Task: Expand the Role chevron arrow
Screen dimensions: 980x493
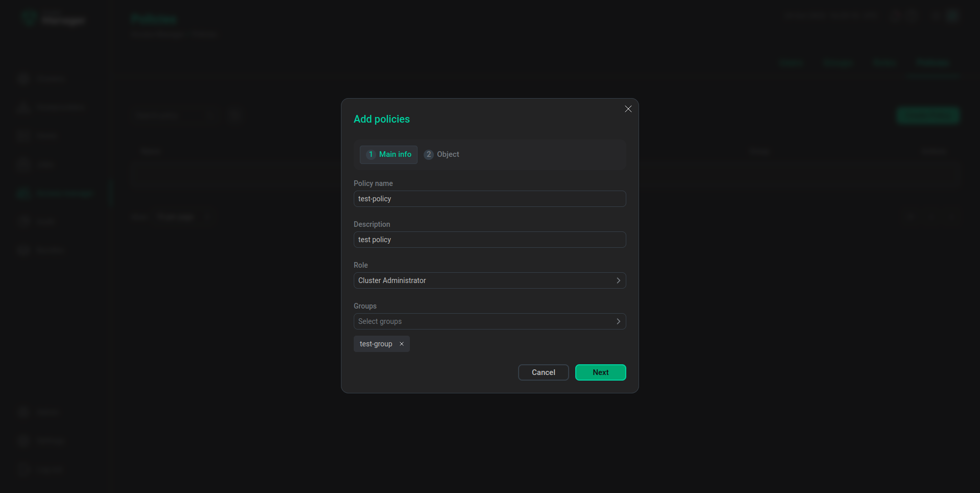Action: [618, 280]
